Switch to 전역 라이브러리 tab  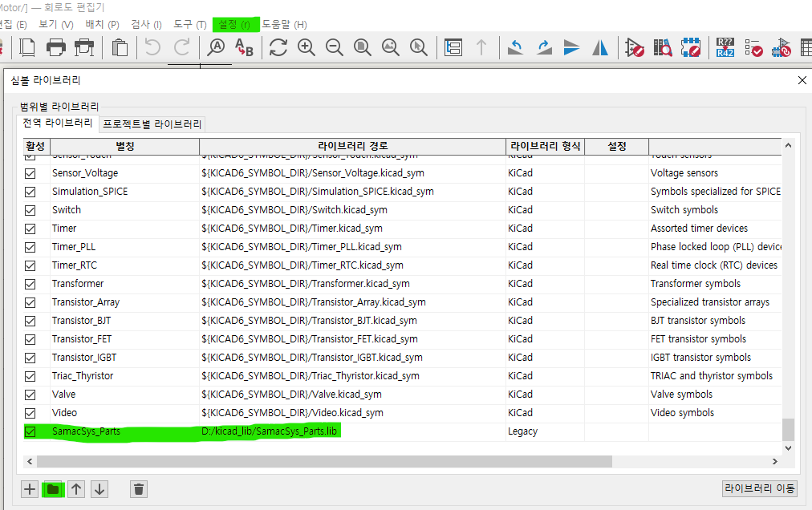58,123
